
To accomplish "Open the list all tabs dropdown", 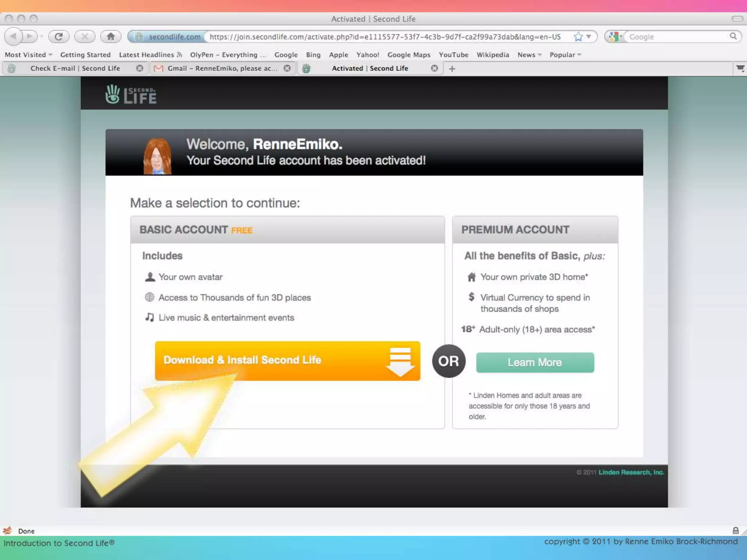I will 740,68.
